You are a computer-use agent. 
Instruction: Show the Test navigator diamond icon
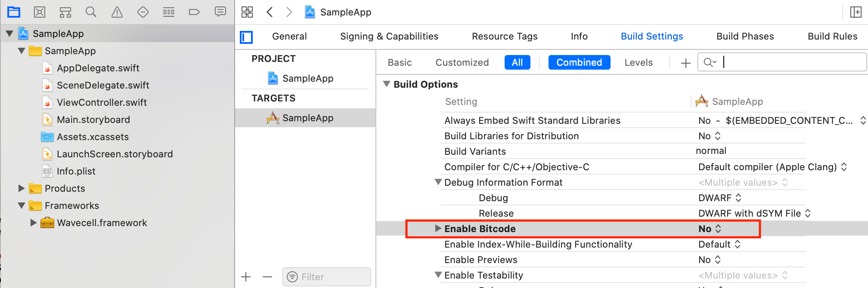tap(143, 12)
